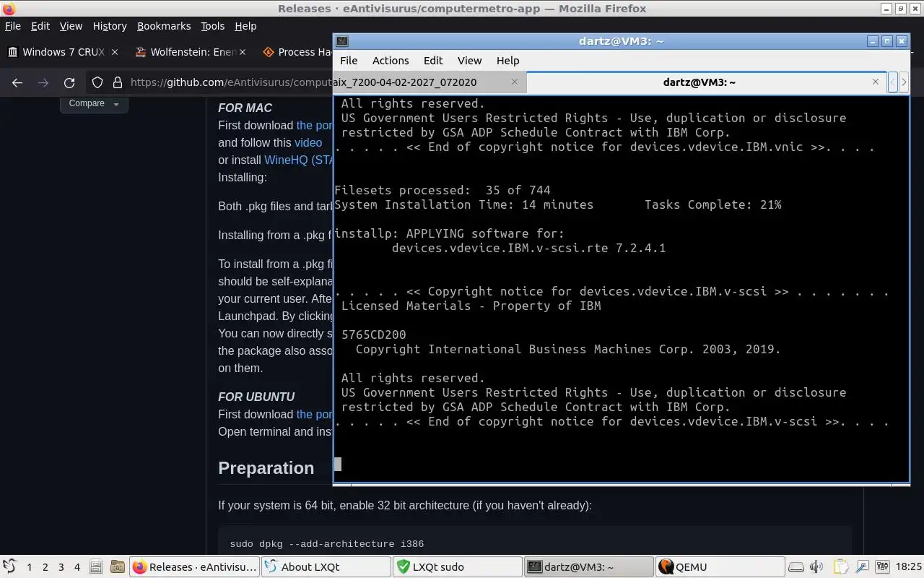Activate About LXQt taskbar entry
Screen dimensions: 924x578
tap(326, 567)
